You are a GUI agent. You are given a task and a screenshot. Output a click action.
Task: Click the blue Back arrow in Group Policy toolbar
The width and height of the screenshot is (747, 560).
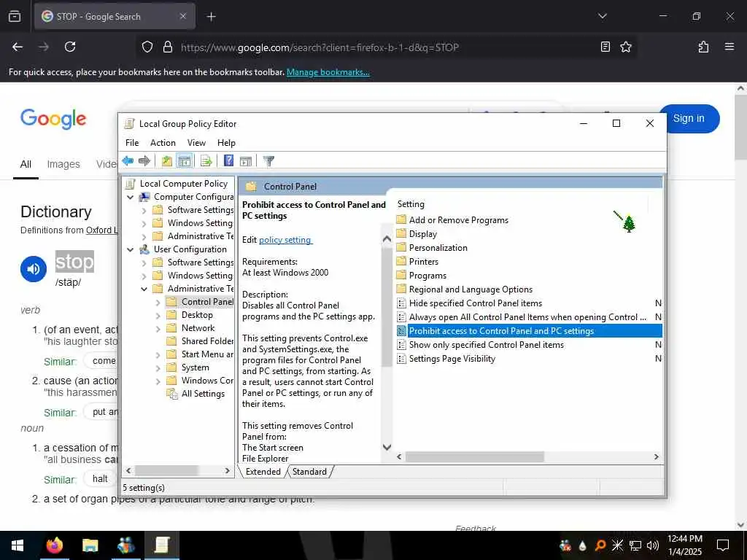pyautogui.click(x=128, y=161)
